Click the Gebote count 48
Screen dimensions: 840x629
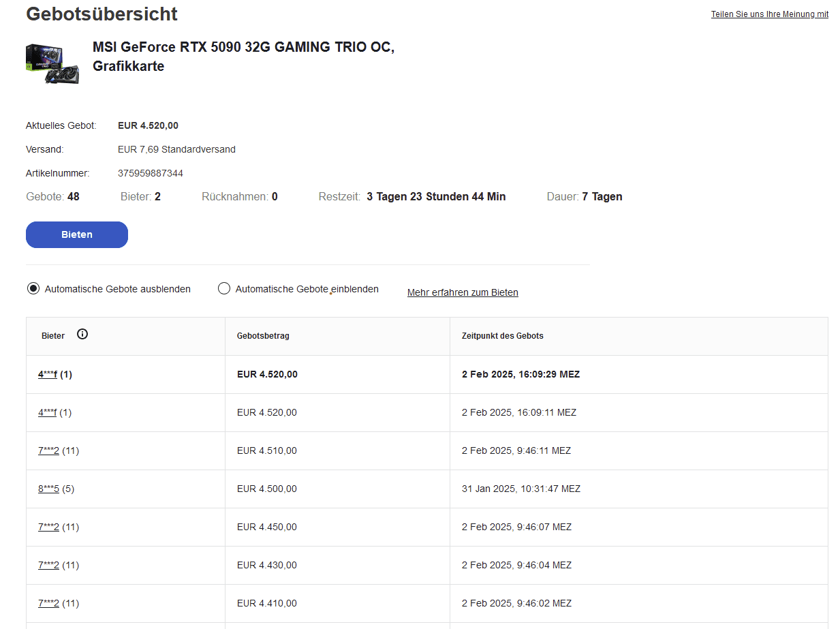(x=73, y=196)
